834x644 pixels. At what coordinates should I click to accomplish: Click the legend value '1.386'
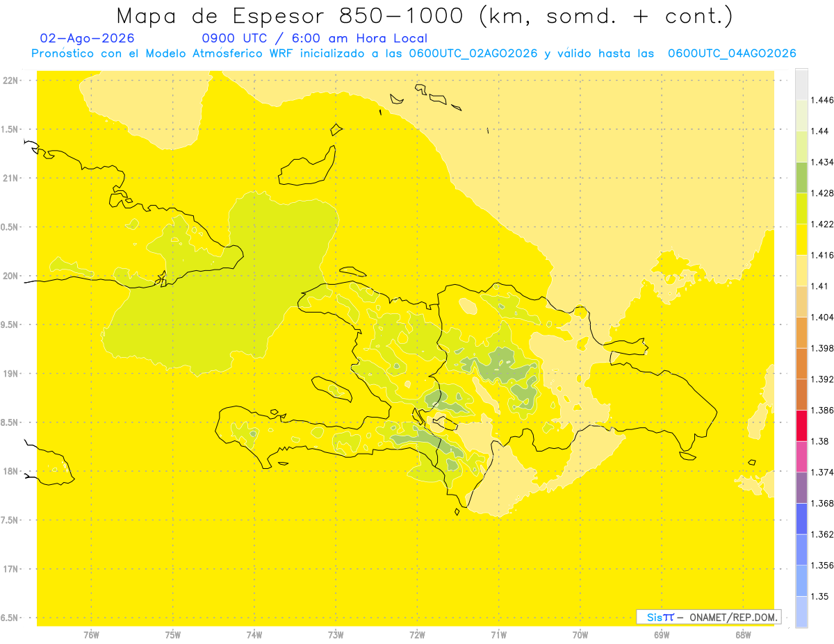click(822, 410)
